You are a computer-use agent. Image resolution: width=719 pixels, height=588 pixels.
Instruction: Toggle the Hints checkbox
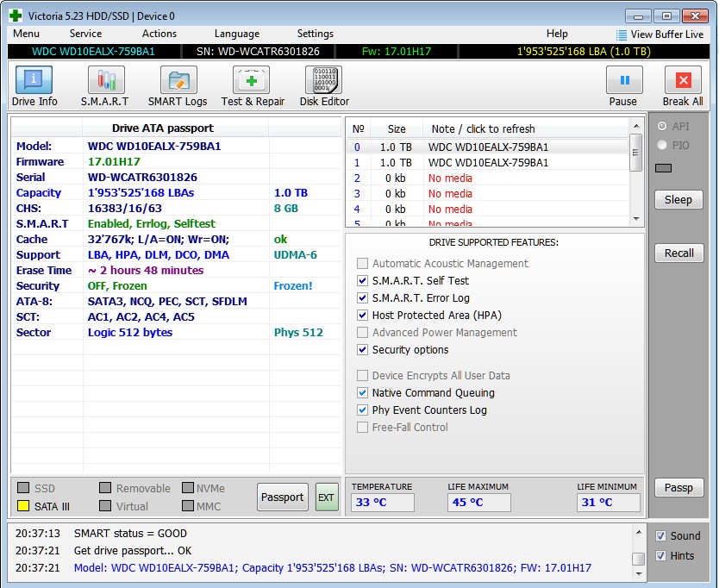pyautogui.click(x=660, y=556)
